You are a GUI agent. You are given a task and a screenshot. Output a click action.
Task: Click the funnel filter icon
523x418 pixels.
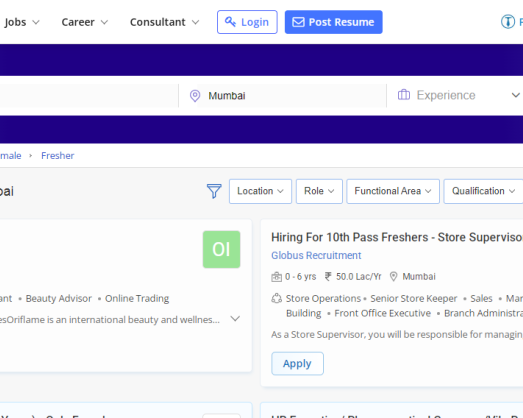(214, 191)
